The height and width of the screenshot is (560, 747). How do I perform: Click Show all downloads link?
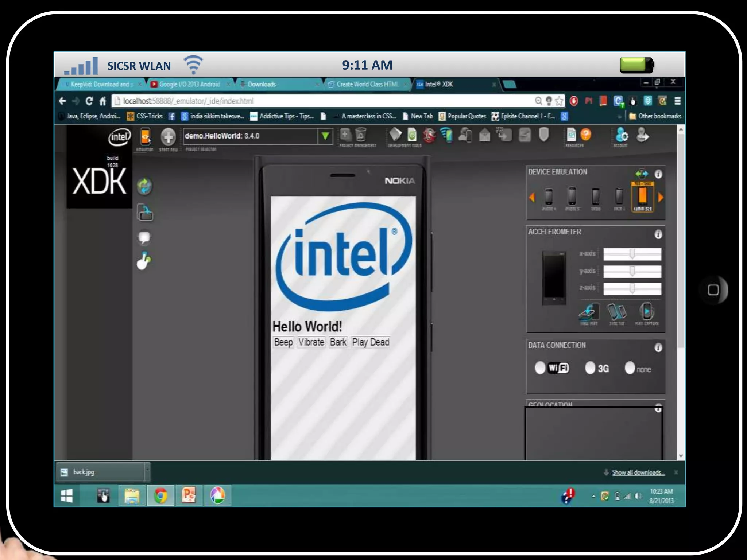click(638, 472)
